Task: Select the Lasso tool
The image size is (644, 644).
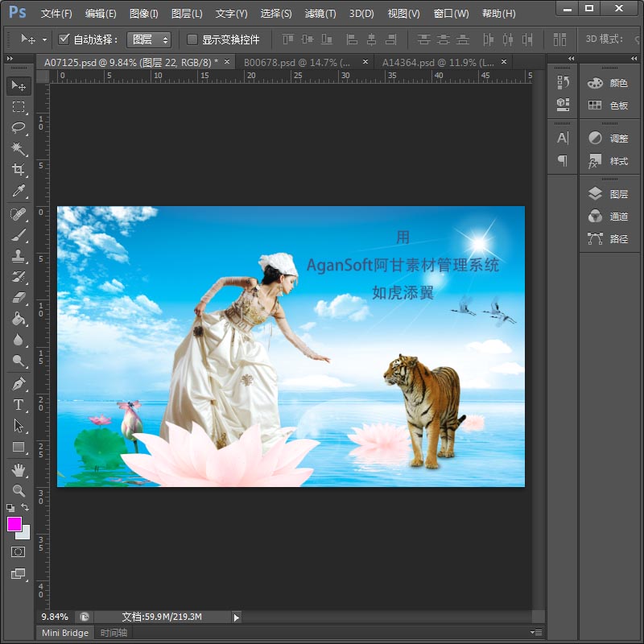Action: click(19, 128)
